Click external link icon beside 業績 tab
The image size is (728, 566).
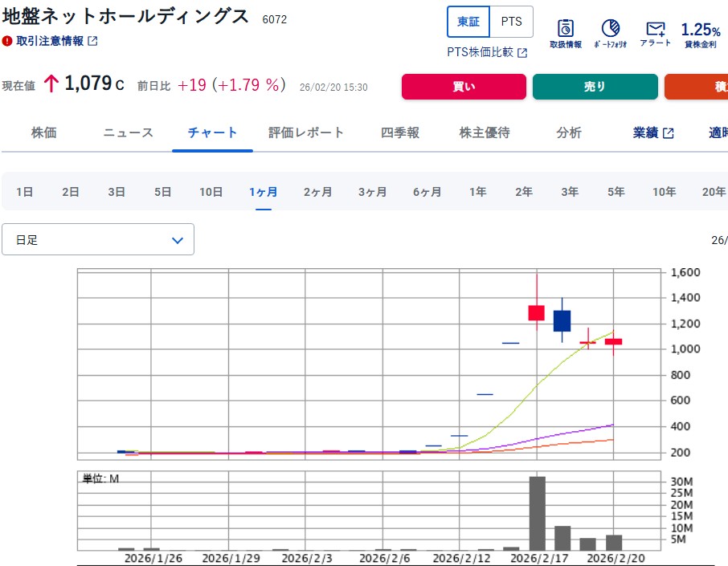tap(668, 133)
